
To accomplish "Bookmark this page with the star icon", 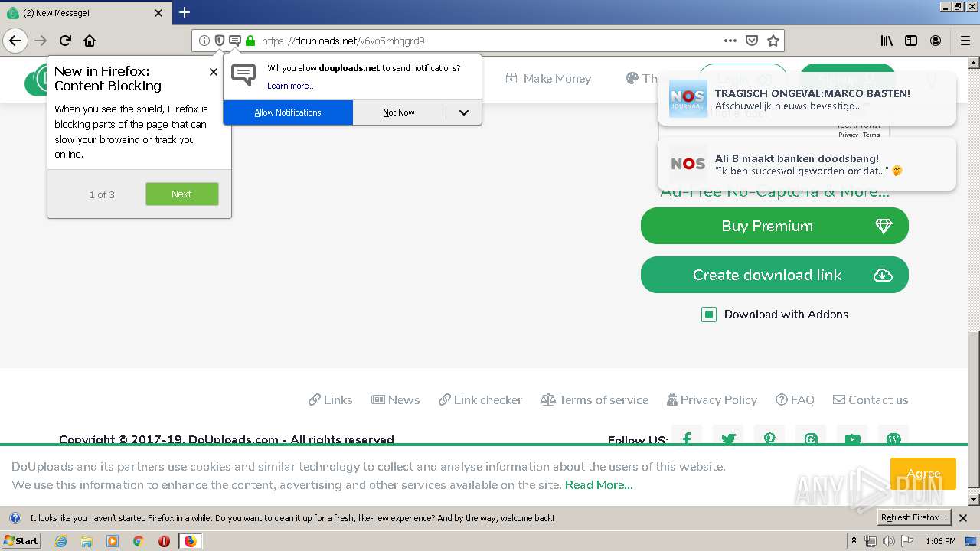I will 773,41.
